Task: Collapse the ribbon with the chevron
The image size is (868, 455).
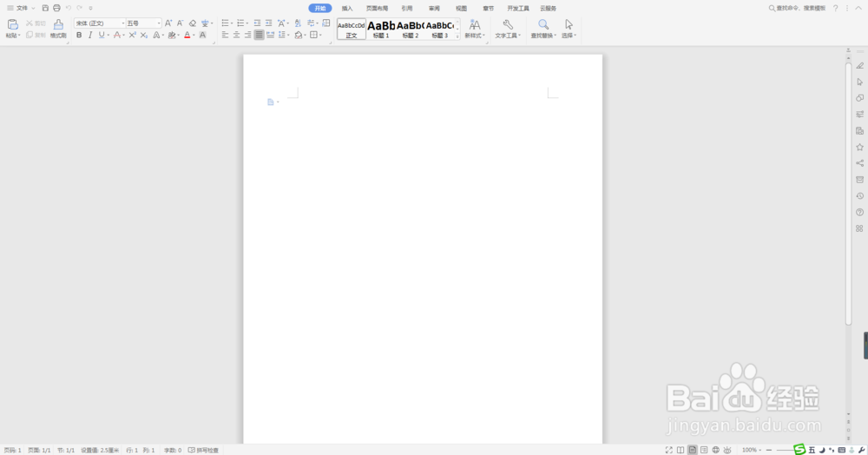Action: (858, 9)
